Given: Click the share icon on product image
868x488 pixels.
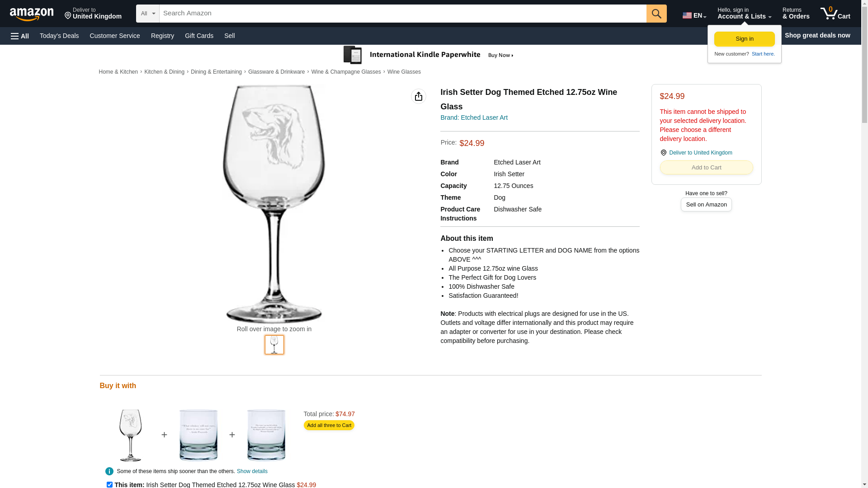Looking at the screenshot, I should (419, 96).
